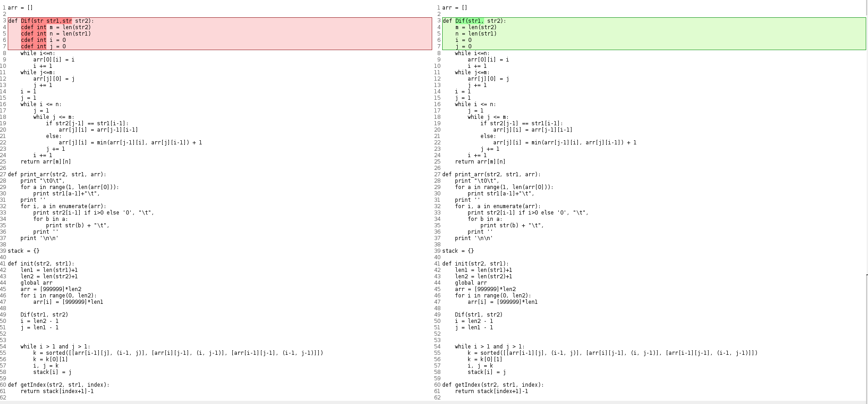Click the 'else:' line in the left pane
The image size is (868, 404).
click(x=54, y=136)
